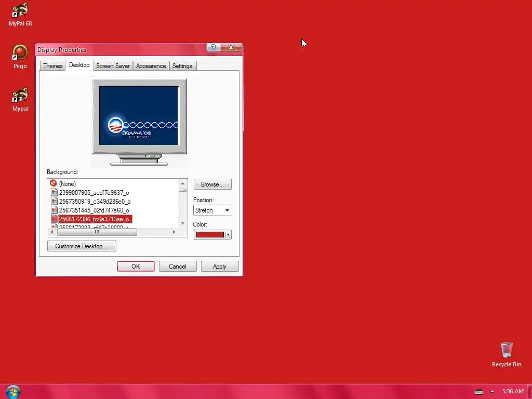
Task: Click the image icon beside 2567351445_02fd747a60_o
Action: pos(54,210)
